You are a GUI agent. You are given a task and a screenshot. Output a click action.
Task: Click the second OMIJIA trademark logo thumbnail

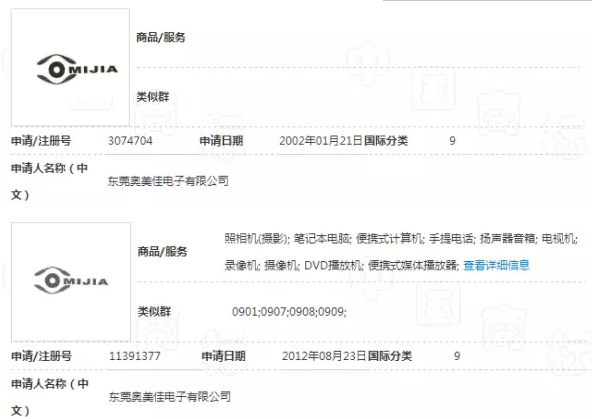[x=71, y=282]
